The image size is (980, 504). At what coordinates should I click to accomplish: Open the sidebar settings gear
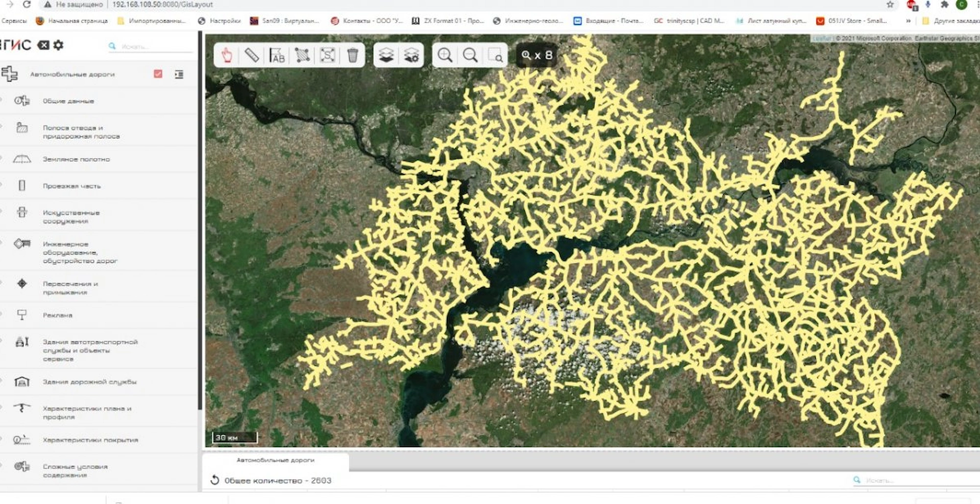point(58,45)
